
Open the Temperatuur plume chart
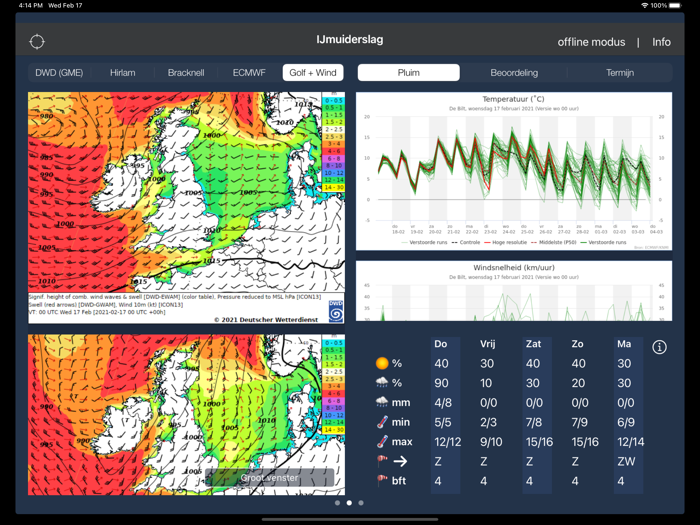513,172
